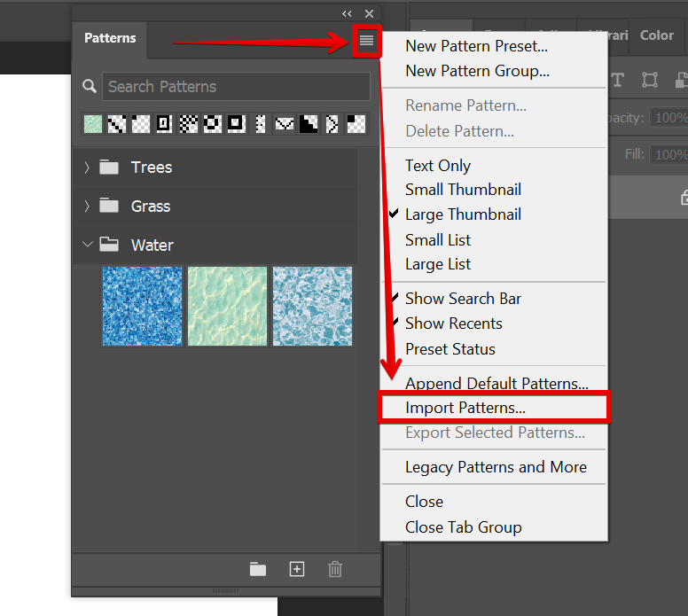The height and width of the screenshot is (616, 688).
Task: Toggle Show Search Bar option
Action: click(x=463, y=299)
